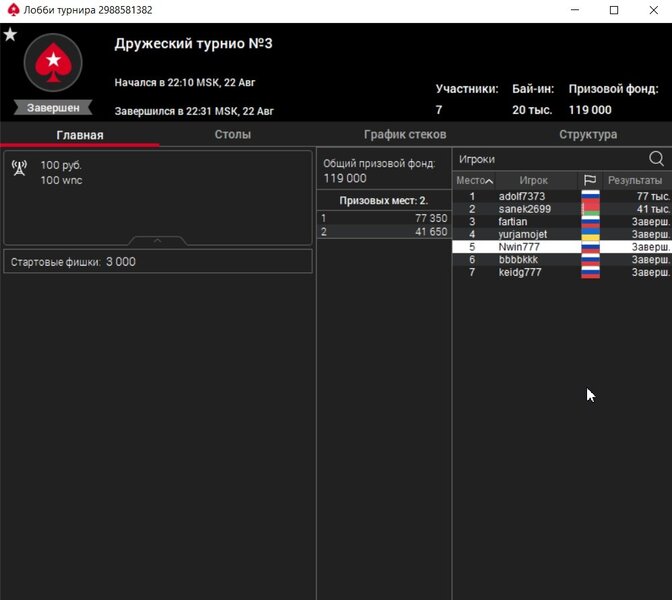Select the highlighted Nwin777 player row
672x600 pixels.
tap(524, 247)
